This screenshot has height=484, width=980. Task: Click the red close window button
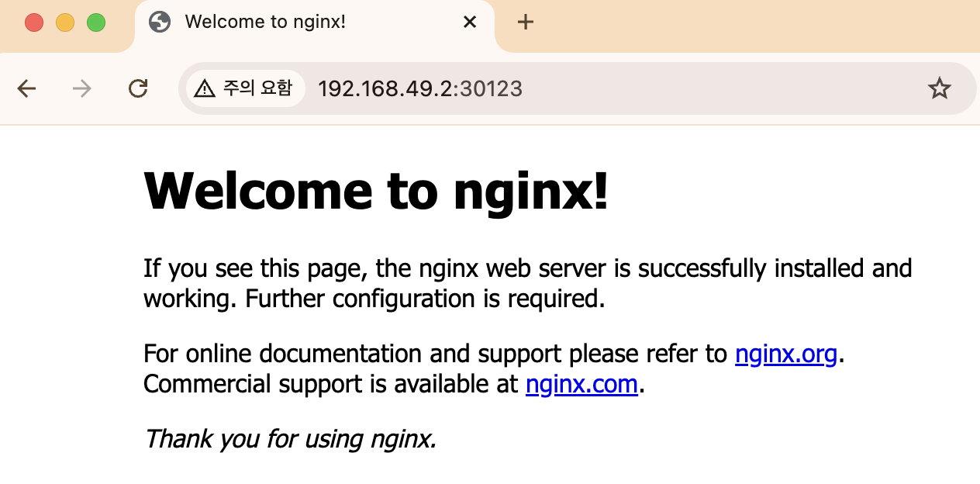tap(34, 22)
